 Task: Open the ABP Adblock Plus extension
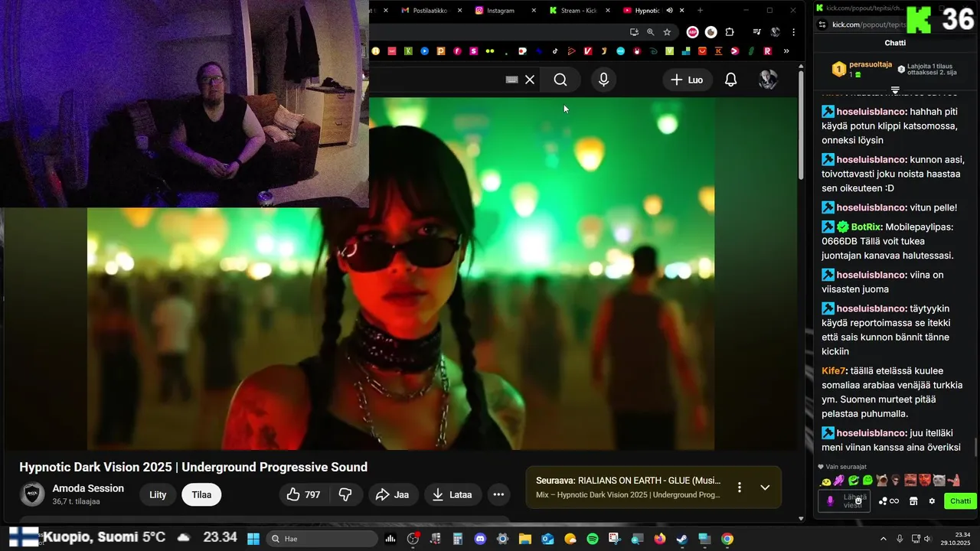pyautogui.click(x=692, y=32)
